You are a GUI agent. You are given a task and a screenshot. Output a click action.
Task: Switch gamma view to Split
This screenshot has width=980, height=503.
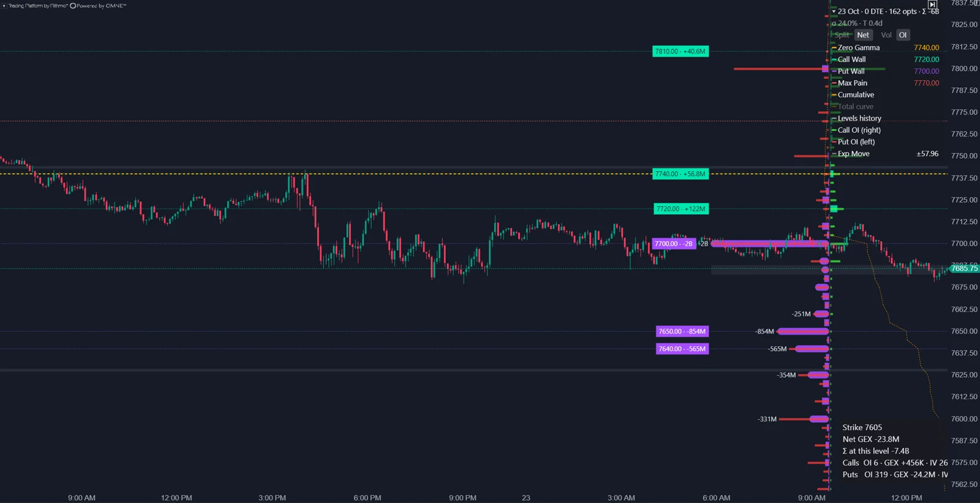[843, 35]
